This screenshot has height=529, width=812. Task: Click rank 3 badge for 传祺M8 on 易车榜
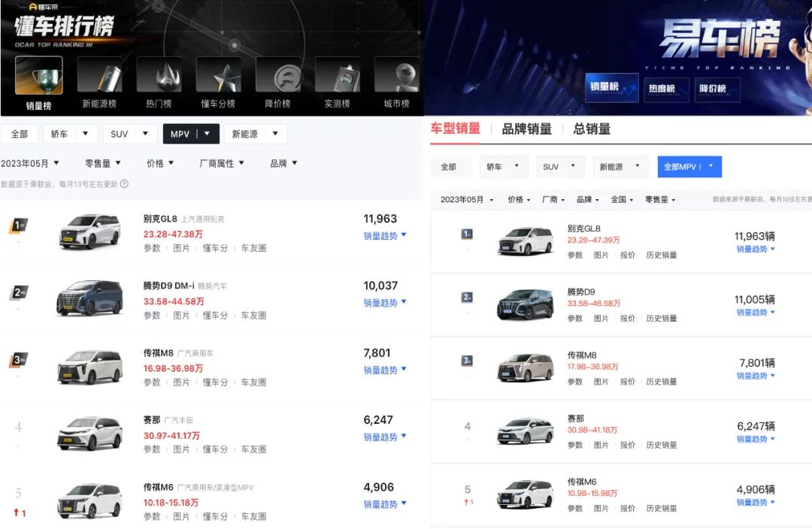pos(467,361)
